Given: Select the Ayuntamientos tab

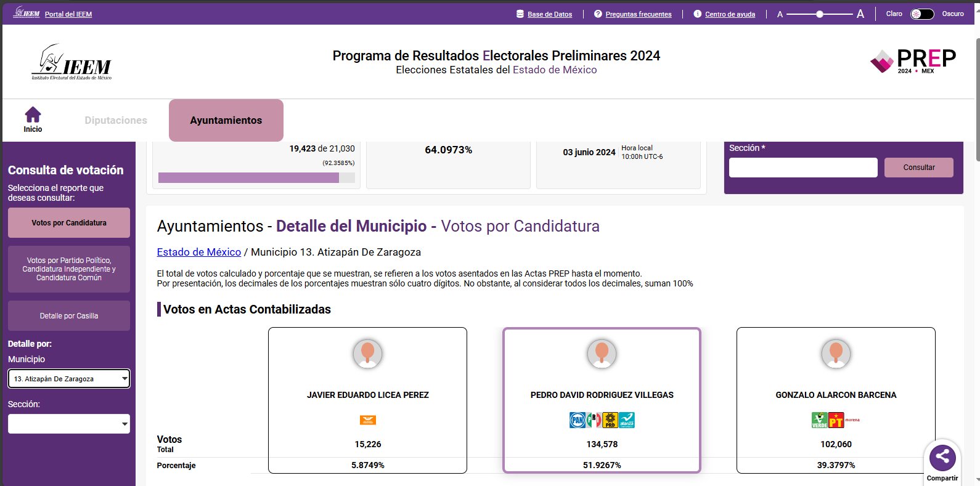Looking at the screenshot, I should click(x=226, y=121).
